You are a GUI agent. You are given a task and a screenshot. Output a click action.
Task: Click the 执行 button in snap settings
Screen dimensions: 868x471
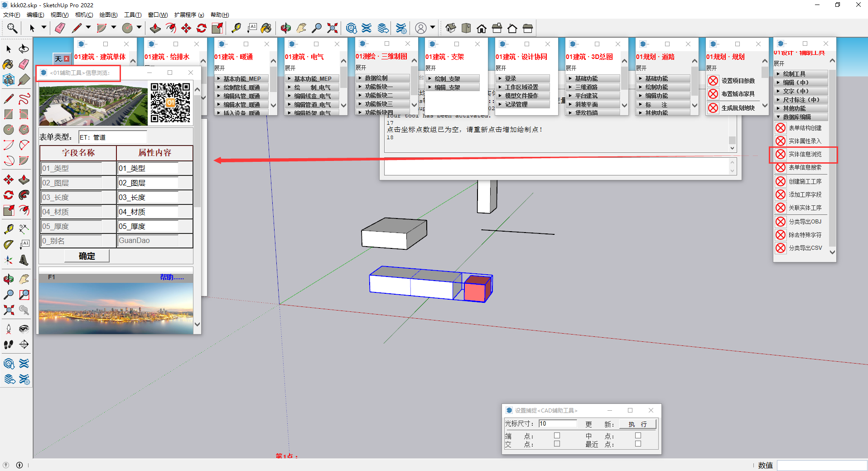(x=638, y=424)
